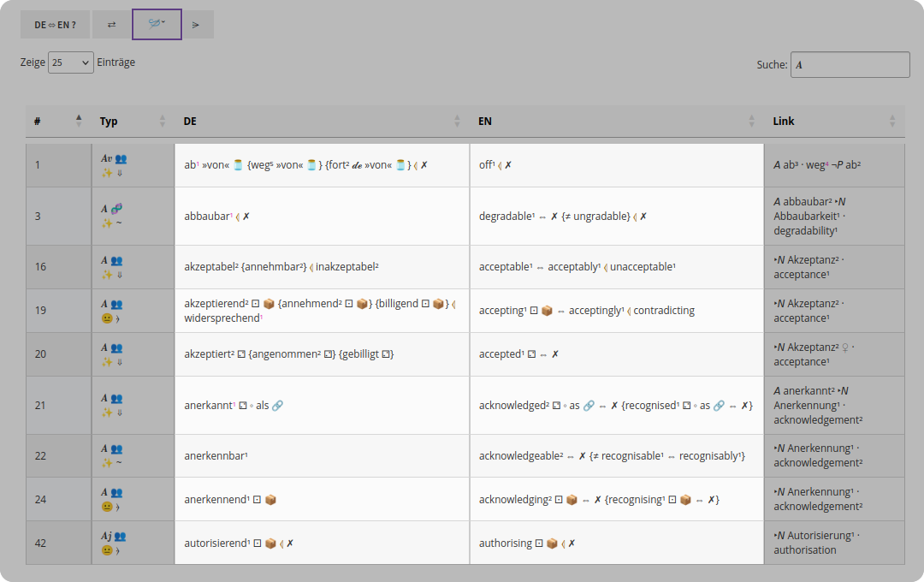This screenshot has height=582, width=924.
Task: Click the word "widersprechend" in row 19
Action: (222, 318)
